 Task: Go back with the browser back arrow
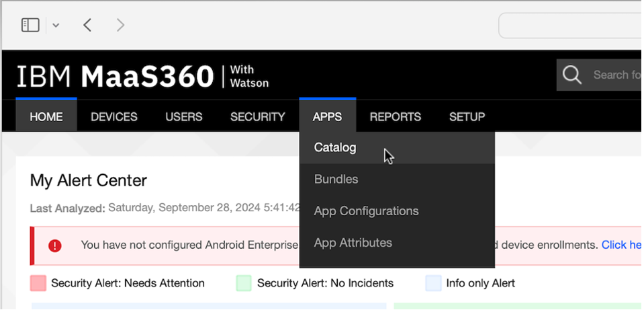tap(87, 25)
